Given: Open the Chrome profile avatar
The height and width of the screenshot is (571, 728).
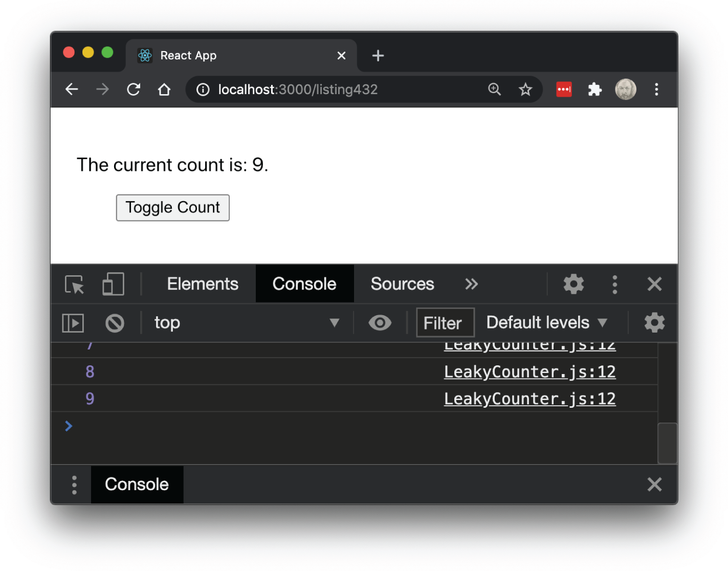Looking at the screenshot, I should pos(625,89).
